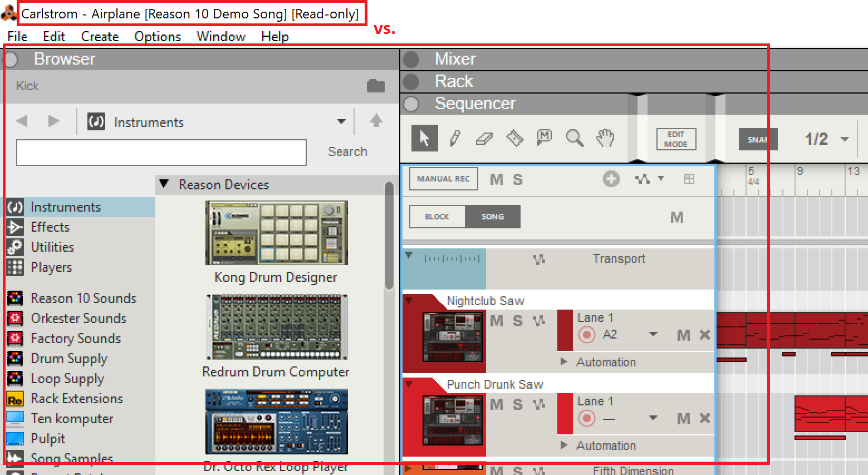
Task: Click the add track plus icon
Action: 611,179
